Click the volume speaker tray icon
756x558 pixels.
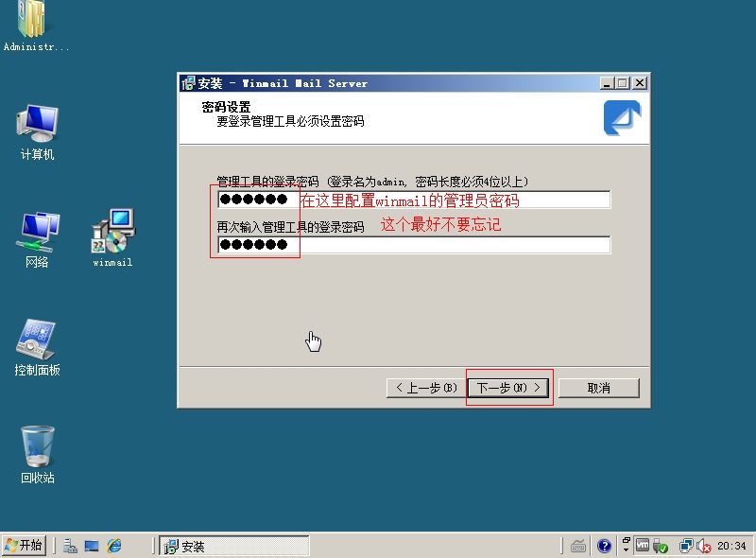point(704,546)
